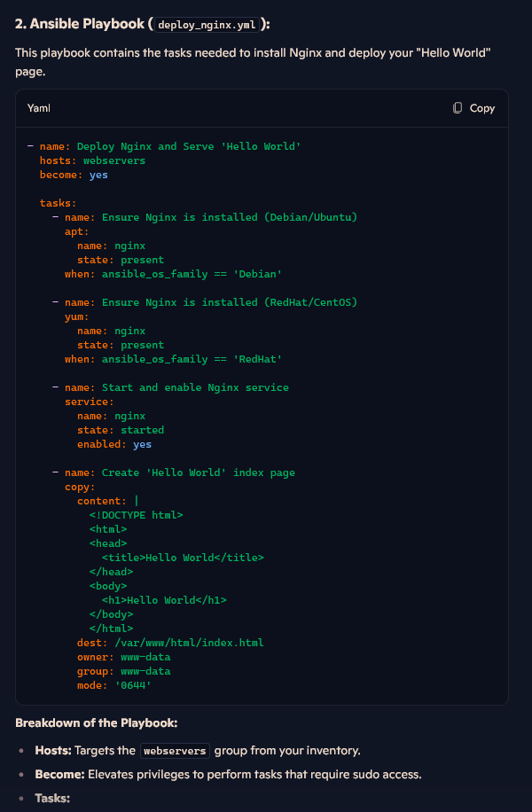The image size is (532, 812).
Task: Click the Yaml language label
Action: 39,108
